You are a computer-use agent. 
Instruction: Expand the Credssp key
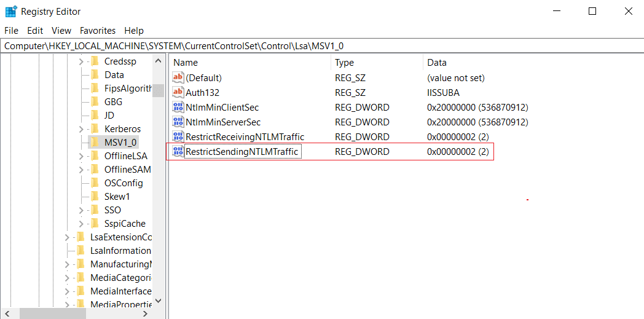pyautogui.click(x=81, y=61)
